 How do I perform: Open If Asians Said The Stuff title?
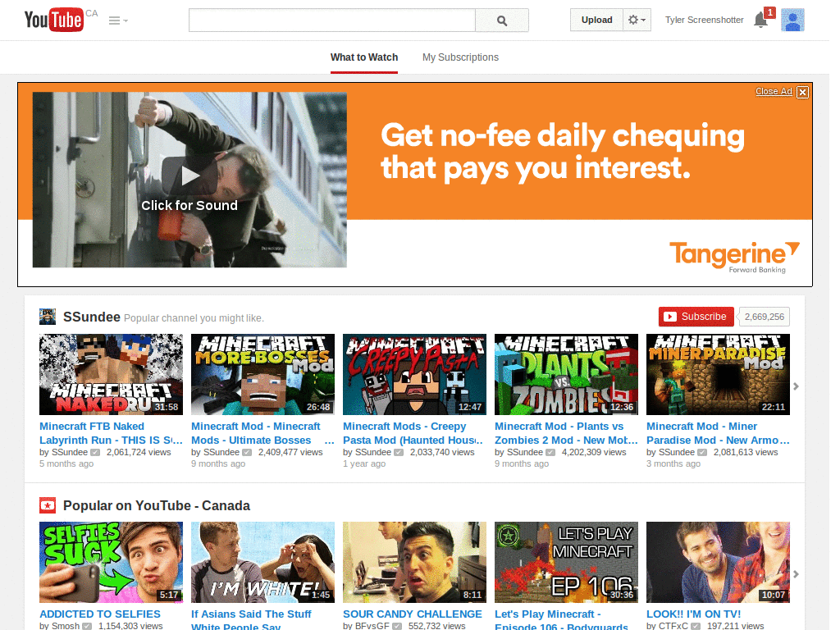pos(251,620)
